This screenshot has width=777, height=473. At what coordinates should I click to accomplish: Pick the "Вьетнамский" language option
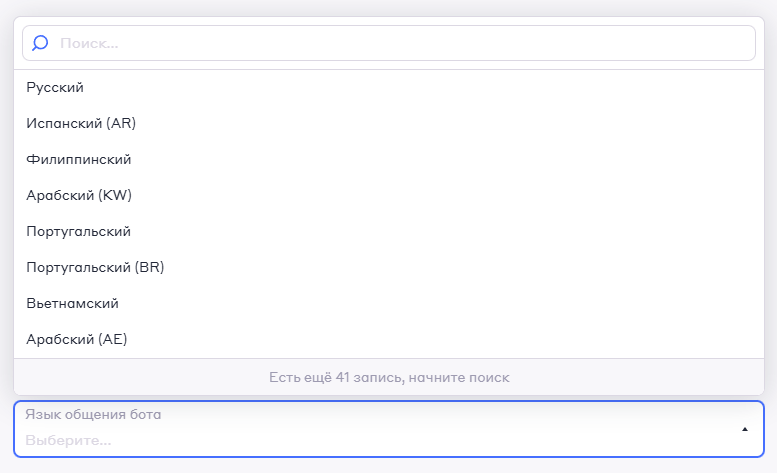(x=73, y=304)
